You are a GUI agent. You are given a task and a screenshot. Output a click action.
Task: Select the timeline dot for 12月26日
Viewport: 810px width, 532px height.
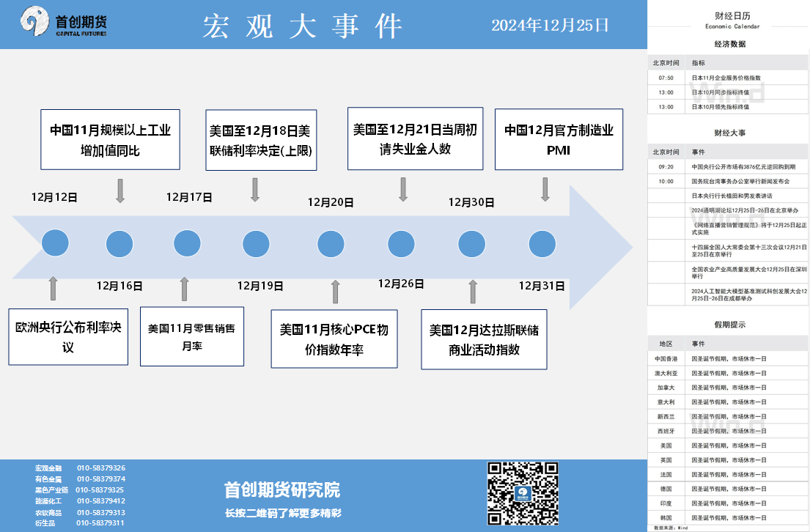point(401,244)
